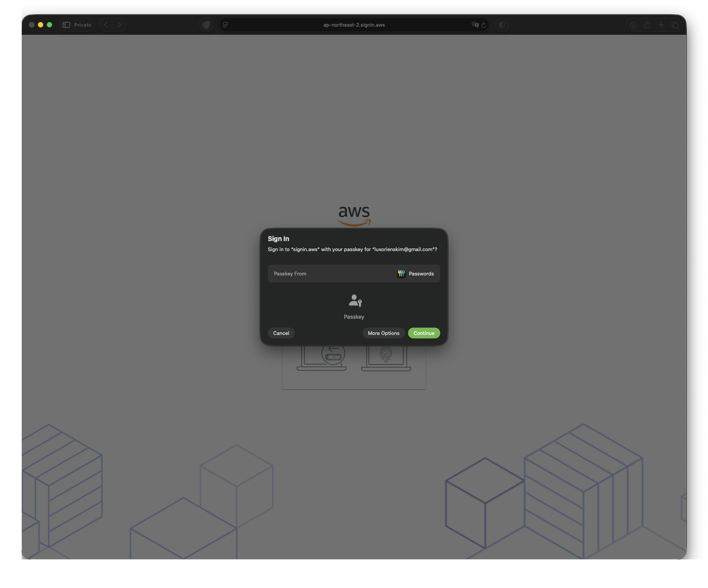Click the AWS logo
Viewport: 708px width, 588px height.
coord(354,215)
